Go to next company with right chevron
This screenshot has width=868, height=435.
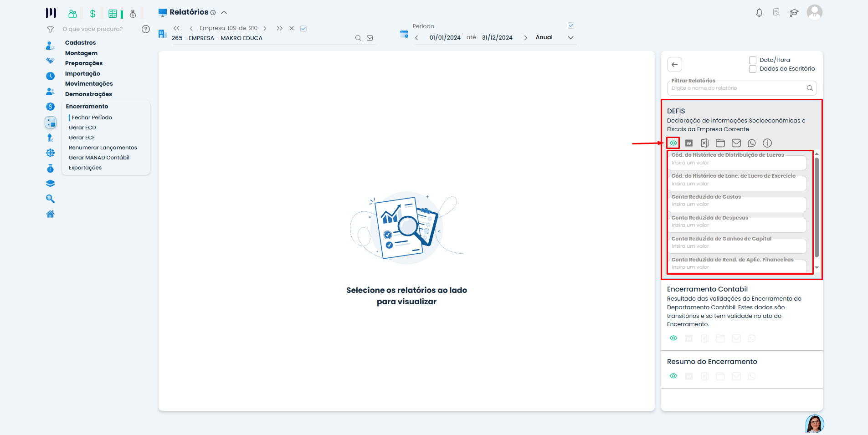(265, 28)
